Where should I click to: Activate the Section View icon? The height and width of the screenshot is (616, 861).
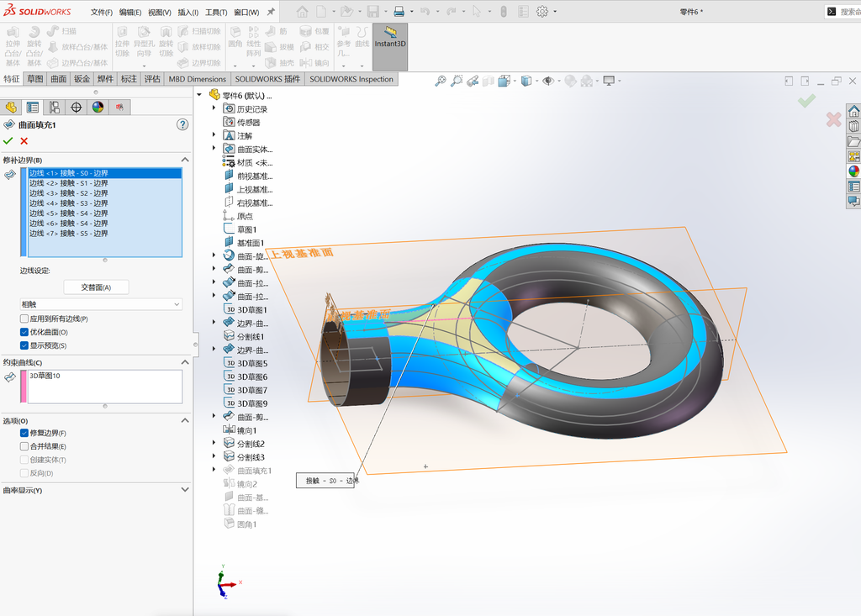(x=489, y=82)
